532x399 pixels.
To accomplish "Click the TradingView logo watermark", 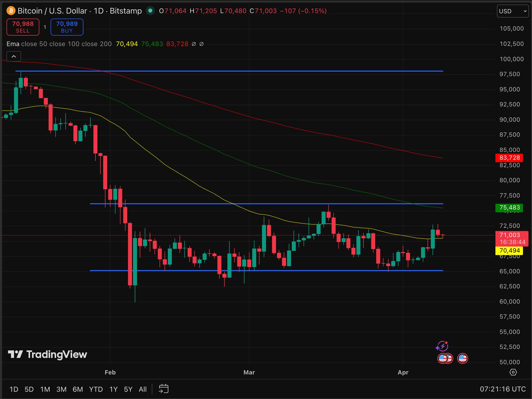I will point(48,354).
